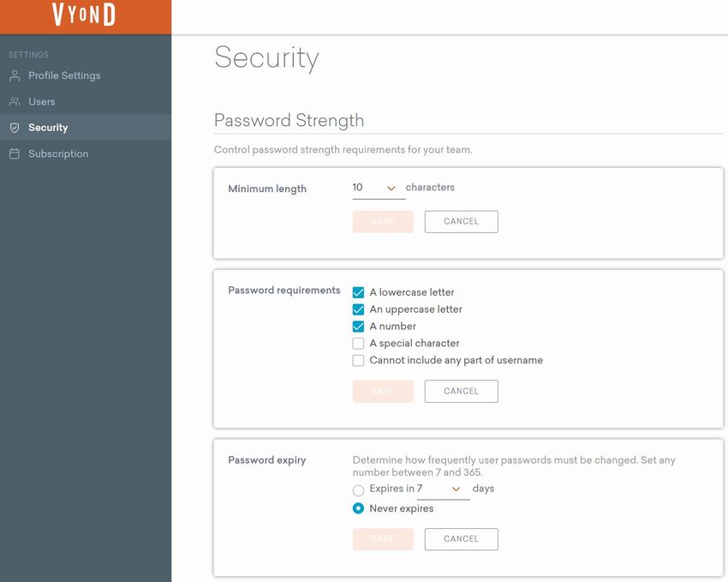The image size is (728, 582).
Task: Uncheck the lowercase letter requirement
Action: coord(358,292)
